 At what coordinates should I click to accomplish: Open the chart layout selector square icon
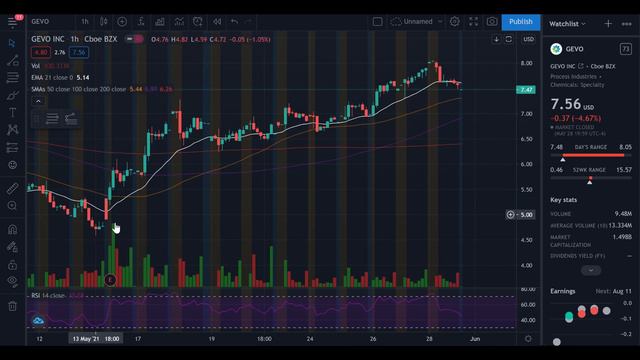pos(378,22)
